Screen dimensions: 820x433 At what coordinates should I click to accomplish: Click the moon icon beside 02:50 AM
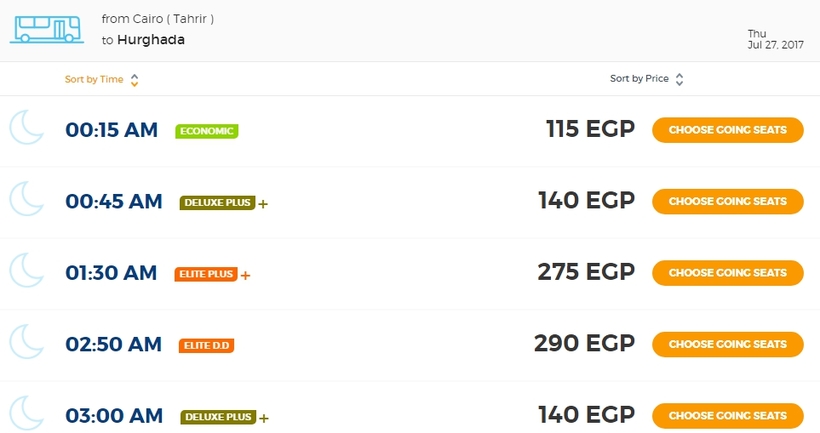pos(26,343)
